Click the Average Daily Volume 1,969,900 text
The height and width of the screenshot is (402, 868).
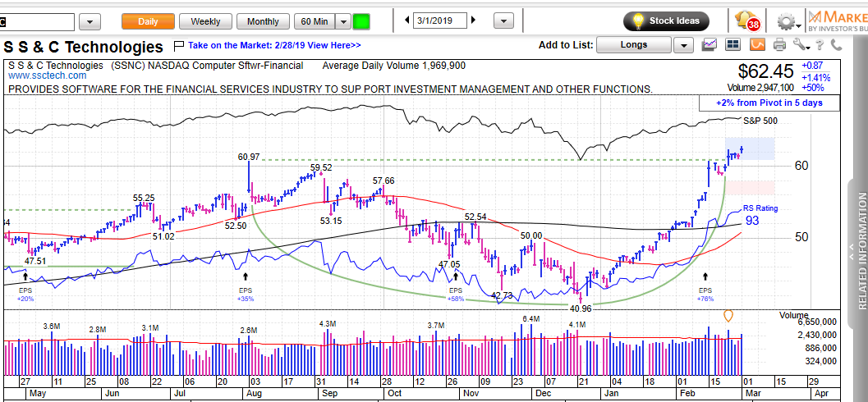[x=394, y=66]
